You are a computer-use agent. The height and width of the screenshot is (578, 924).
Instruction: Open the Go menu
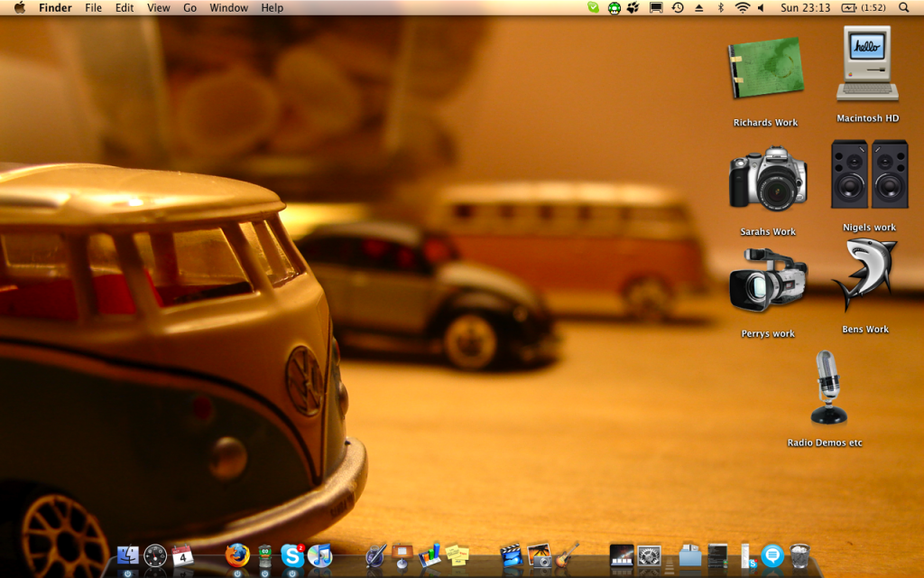pos(189,7)
